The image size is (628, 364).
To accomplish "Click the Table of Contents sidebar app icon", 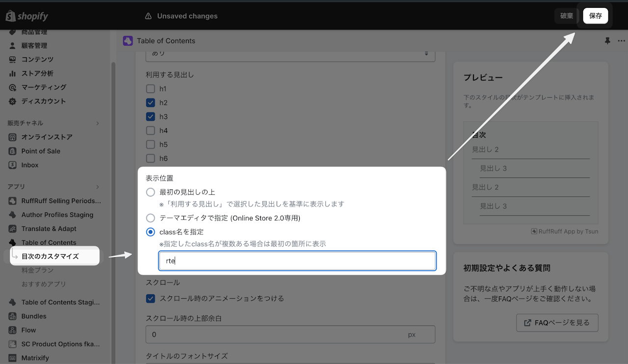I will coord(13,242).
